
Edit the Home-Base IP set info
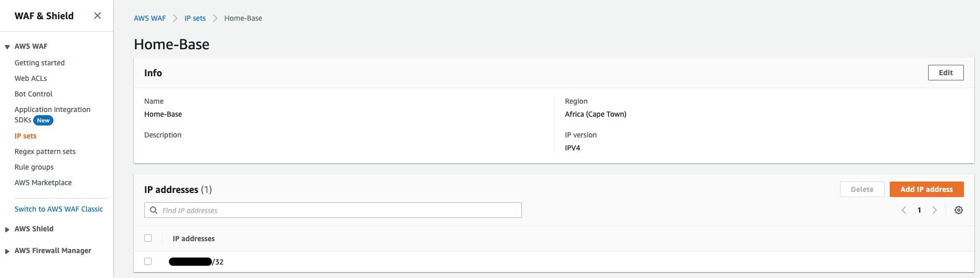pos(946,73)
